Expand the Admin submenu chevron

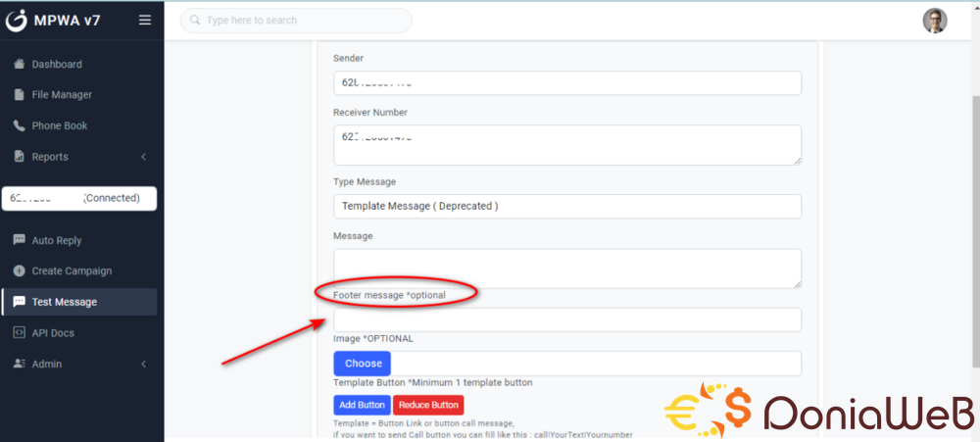tap(143, 364)
